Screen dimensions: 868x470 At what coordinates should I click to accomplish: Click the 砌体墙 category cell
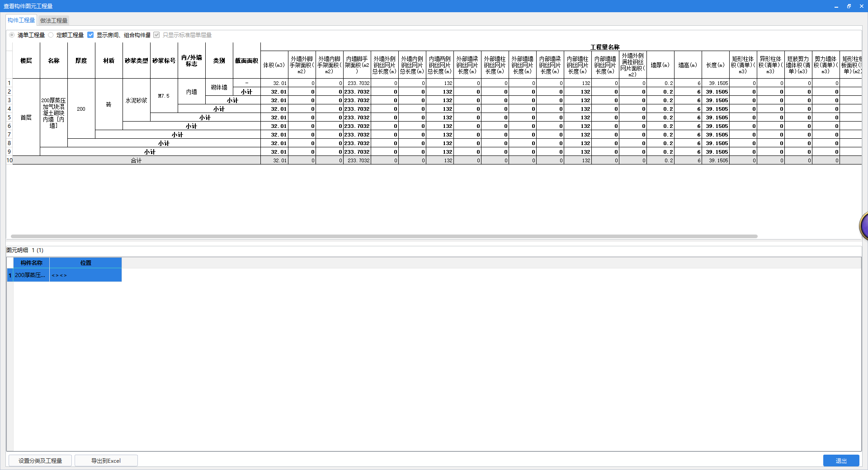pos(219,87)
